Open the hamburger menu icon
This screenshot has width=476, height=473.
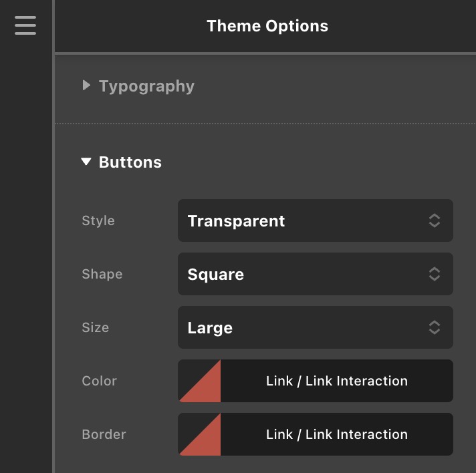pyautogui.click(x=25, y=25)
